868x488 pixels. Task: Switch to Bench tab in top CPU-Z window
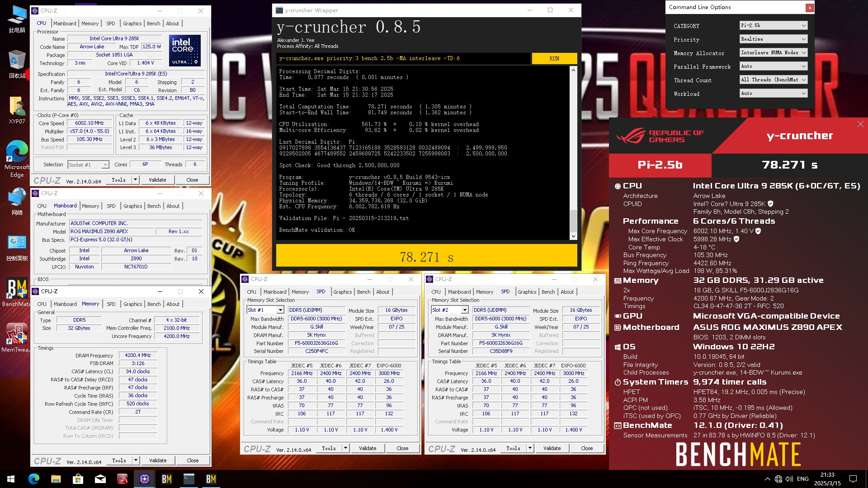(153, 23)
